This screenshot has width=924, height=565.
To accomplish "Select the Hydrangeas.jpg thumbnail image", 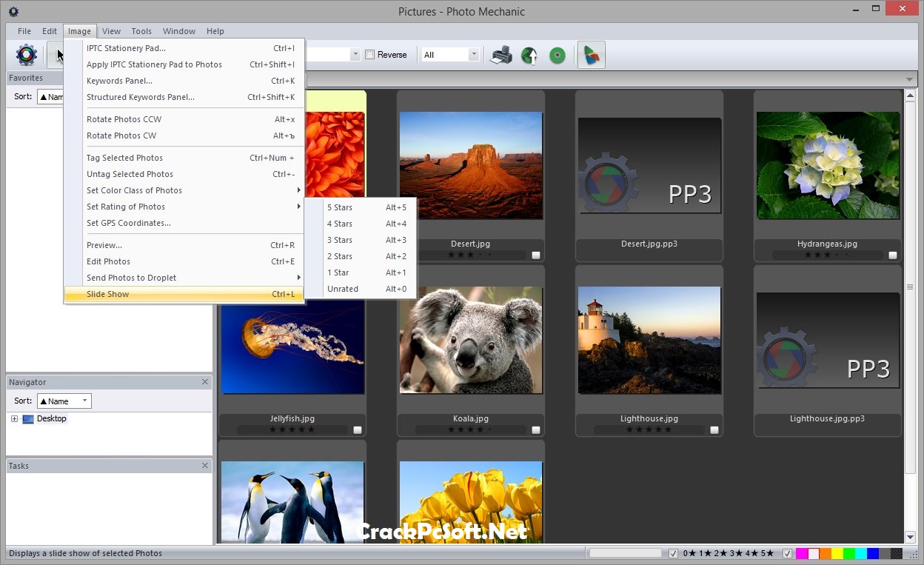I will pos(828,165).
